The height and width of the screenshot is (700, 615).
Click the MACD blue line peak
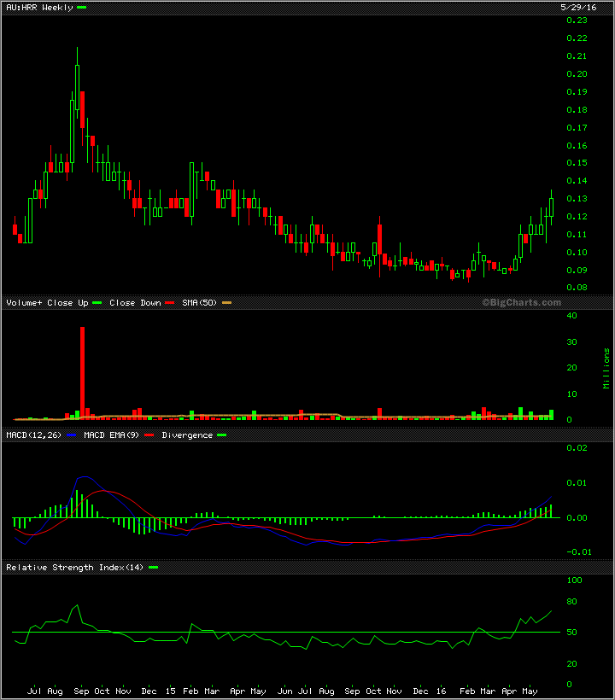[x=85, y=477]
